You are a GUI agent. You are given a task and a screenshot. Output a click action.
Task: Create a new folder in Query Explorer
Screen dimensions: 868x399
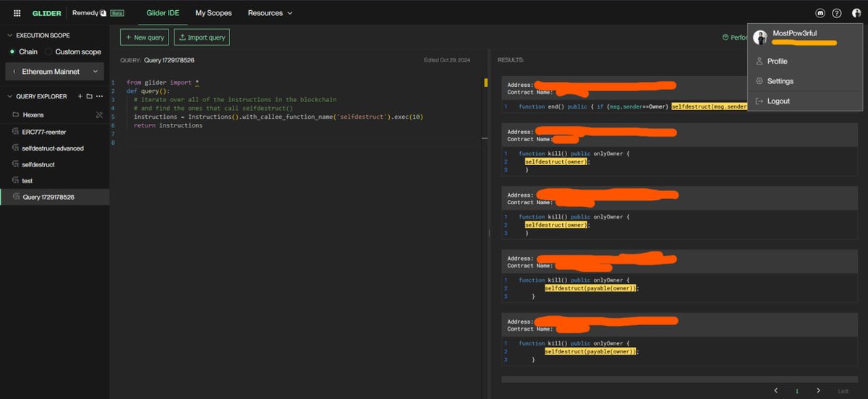[x=90, y=96]
